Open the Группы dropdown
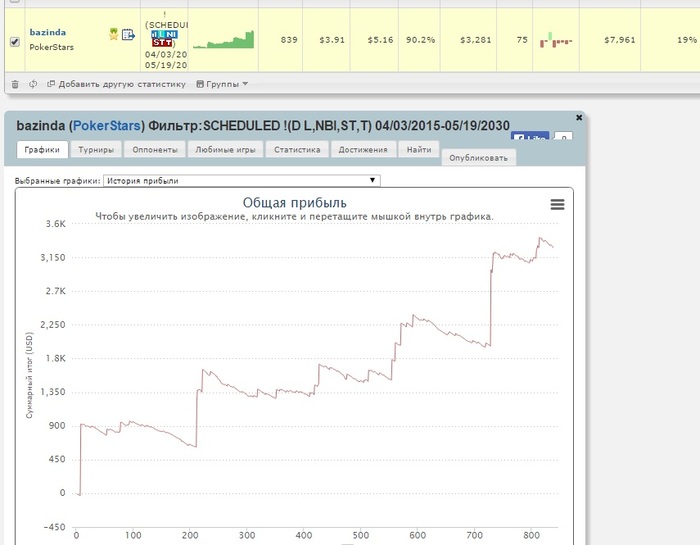 click(x=222, y=84)
